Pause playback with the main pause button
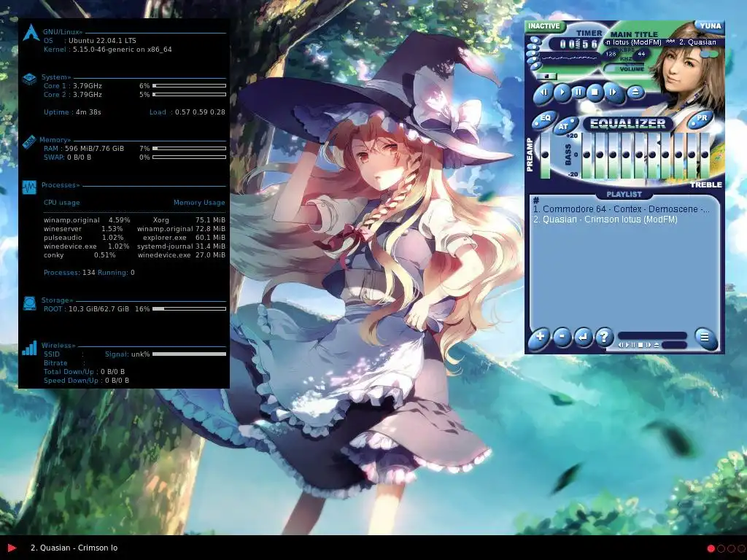Screen dimensions: 747x560 (578, 91)
